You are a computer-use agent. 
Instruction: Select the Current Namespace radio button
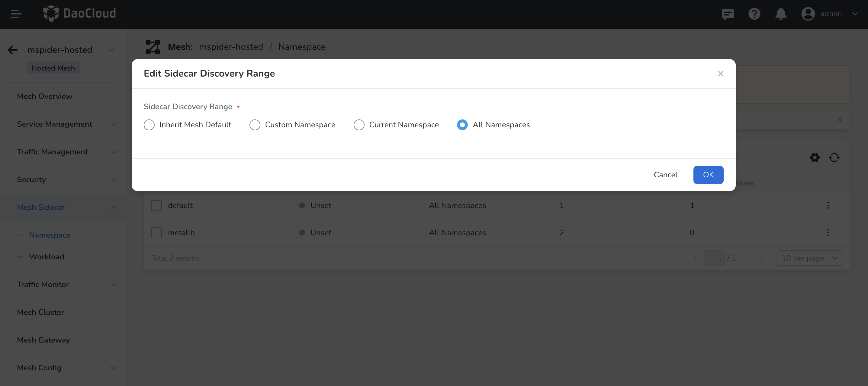[x=359, y=125]
